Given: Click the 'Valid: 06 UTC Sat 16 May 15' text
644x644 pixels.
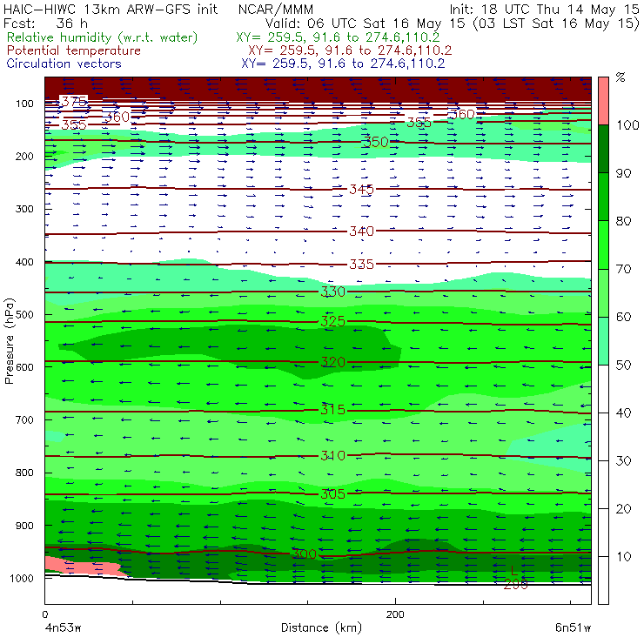Looking at the screenshot, I should pyautogui.click(x=366, y=23).
